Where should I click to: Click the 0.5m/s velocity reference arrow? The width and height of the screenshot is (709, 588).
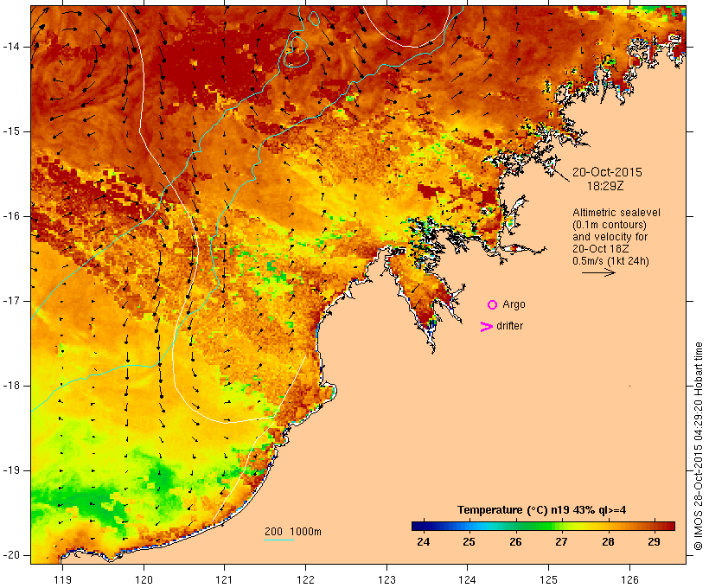[x=598, y=272]
